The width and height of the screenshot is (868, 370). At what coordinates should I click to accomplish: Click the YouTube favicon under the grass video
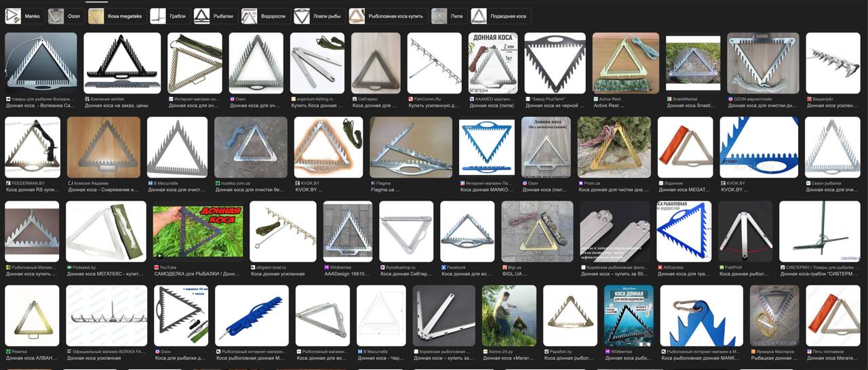155,268
